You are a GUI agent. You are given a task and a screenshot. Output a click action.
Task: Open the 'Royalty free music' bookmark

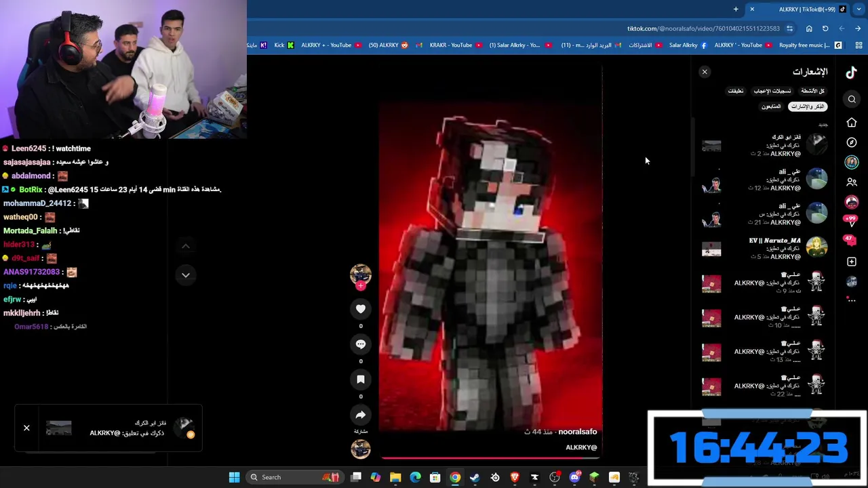(810, 45)
